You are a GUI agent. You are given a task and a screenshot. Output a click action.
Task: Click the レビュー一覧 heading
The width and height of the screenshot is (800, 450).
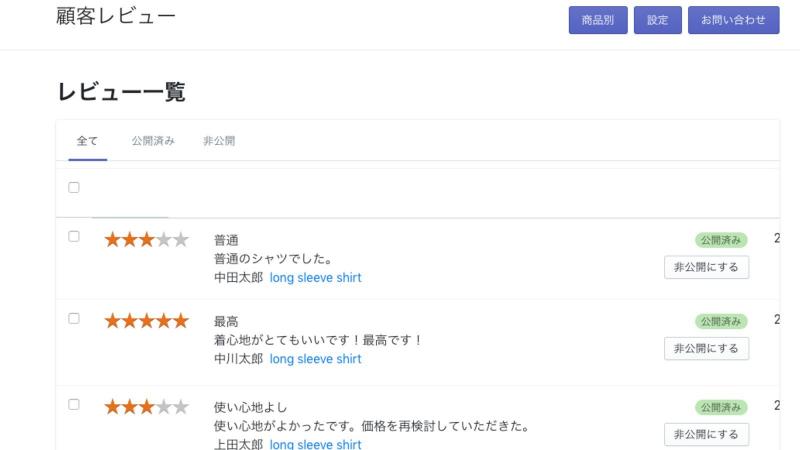(x=121, y=92)
